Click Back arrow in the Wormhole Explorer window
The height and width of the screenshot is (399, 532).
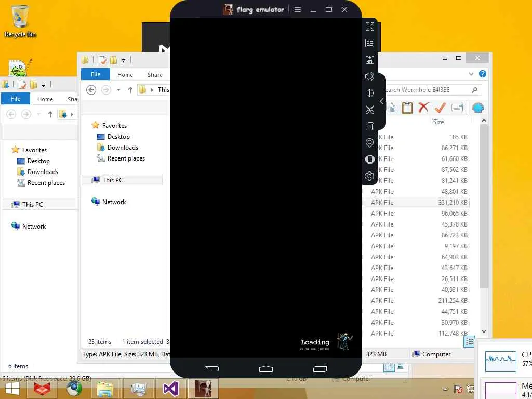91,89
